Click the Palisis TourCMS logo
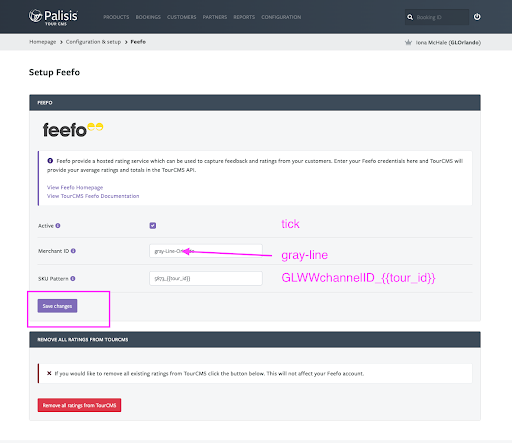This screenshot has width=512, height=443. click(x=53, y=17)
